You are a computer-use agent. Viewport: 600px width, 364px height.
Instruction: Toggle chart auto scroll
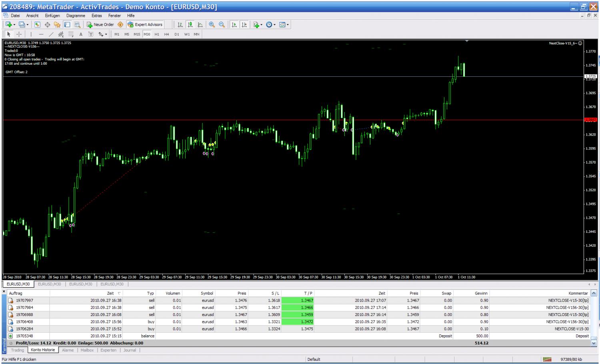(234, 24)
